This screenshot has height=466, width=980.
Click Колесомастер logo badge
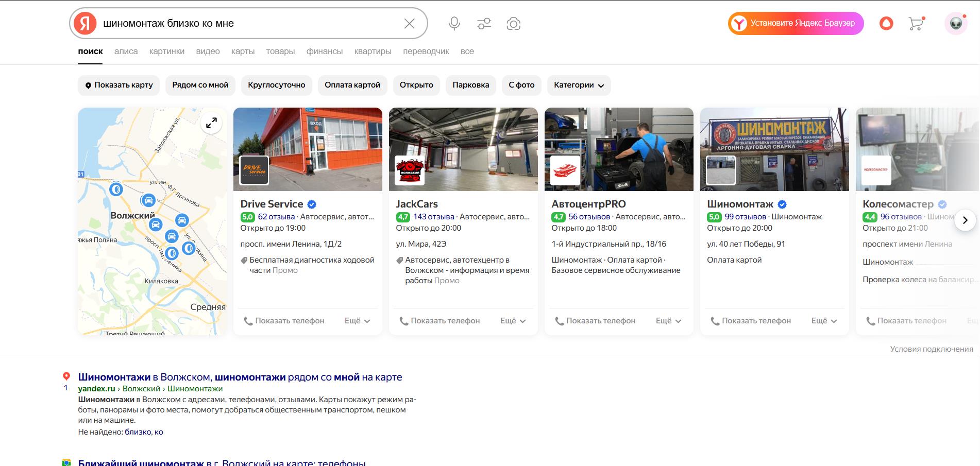[876, 170]
